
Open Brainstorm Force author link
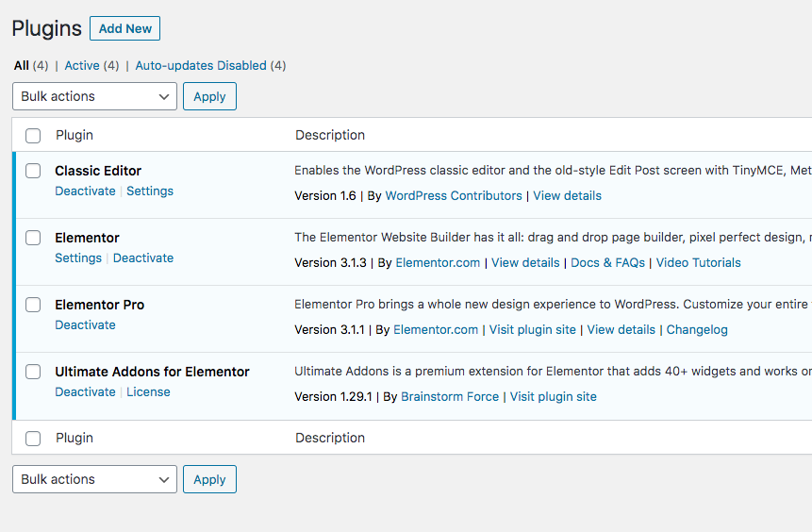point(450,397)
